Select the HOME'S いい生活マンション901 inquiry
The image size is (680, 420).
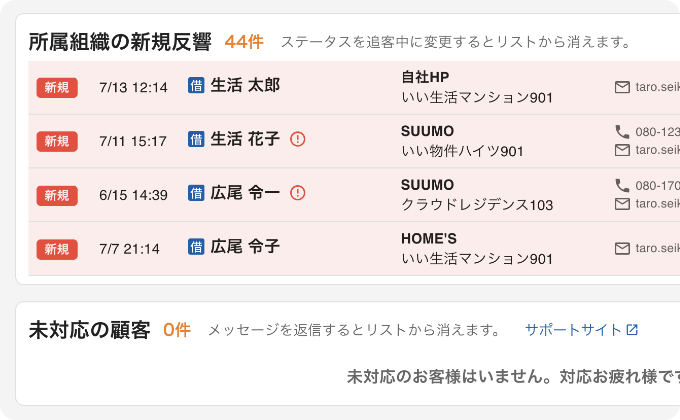tap(477, 249)
